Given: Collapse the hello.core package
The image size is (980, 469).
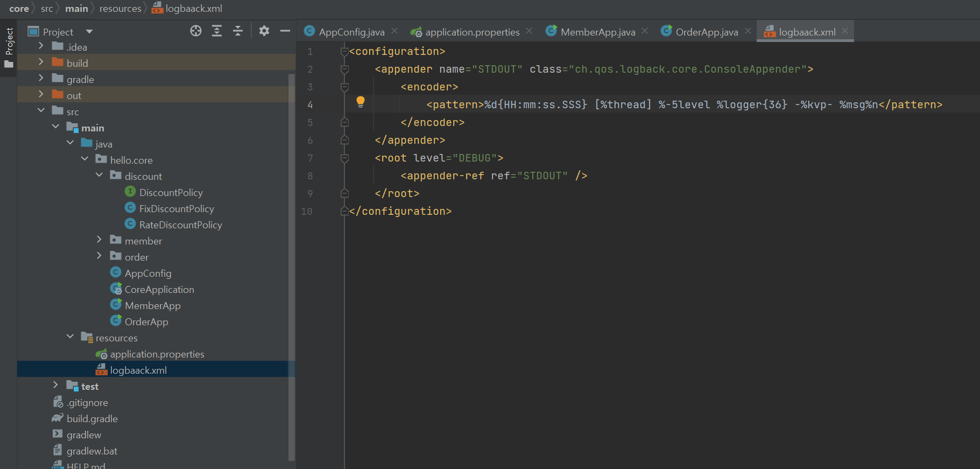Looking at the screenshot, I should [84, 159].
